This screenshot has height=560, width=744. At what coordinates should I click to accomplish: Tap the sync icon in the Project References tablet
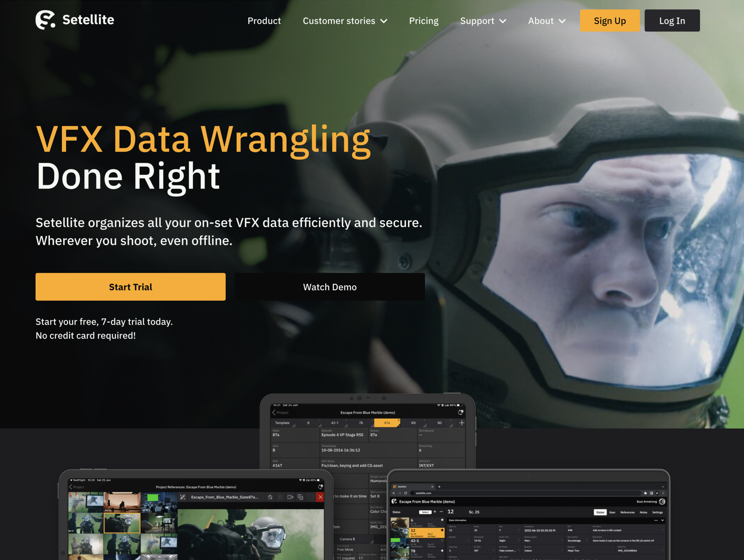(x=320, y=487)
